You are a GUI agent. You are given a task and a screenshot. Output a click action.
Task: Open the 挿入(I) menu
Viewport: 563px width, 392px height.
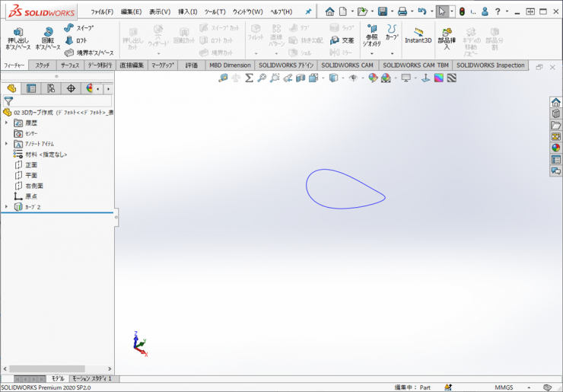coord(187,12)
